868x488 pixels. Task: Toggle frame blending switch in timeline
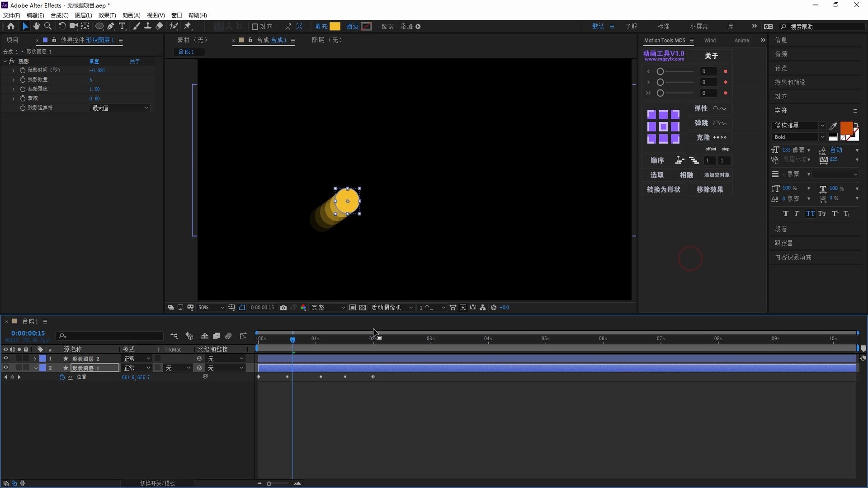click(217, 336)
